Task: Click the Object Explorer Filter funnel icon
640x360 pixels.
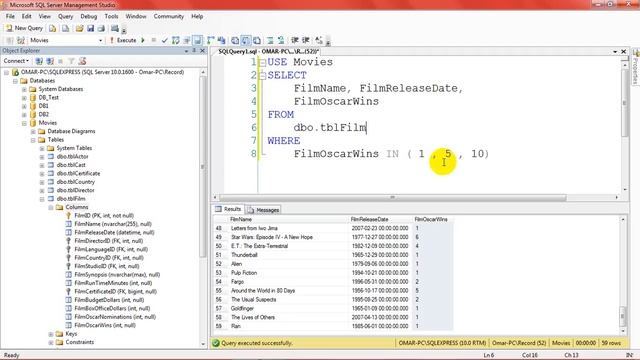Action: tap(71, 61)
